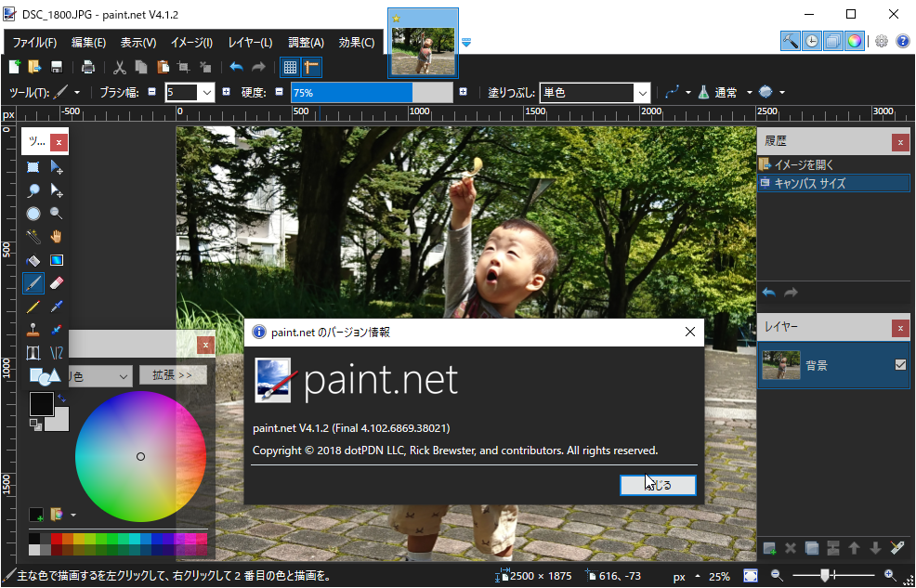This screenshot has width=916, height=588.
Task: Activate the Gradient tool
Action: 56,259
